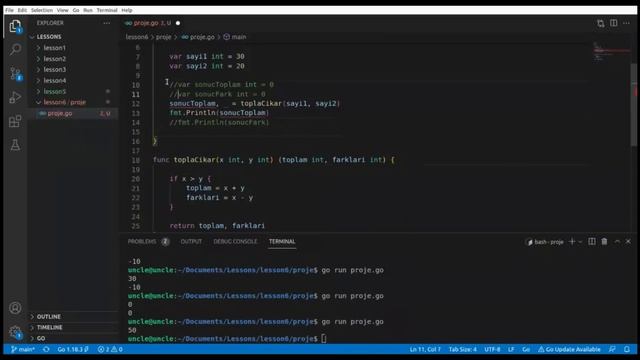Open the File menu
640x360 pixels.
point(9,10)
